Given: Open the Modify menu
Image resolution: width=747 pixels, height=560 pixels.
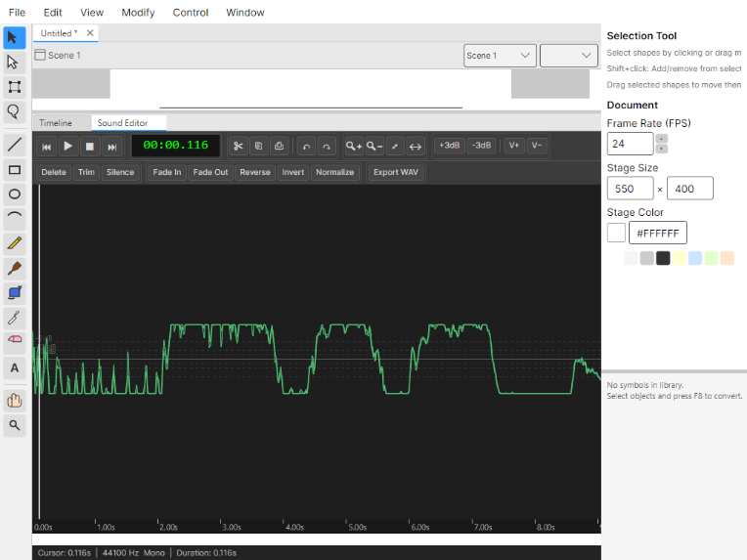Looking at the screenshot, I should (138, 13).
